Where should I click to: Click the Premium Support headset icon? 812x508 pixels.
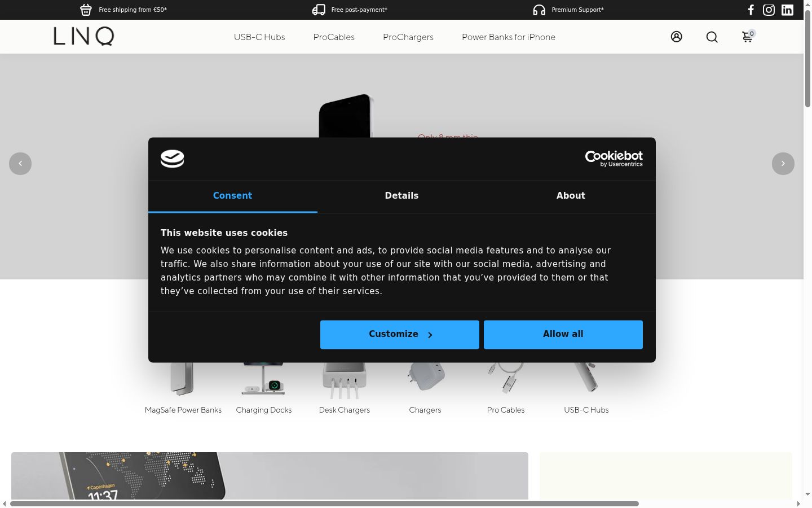[x=539, y=10]
